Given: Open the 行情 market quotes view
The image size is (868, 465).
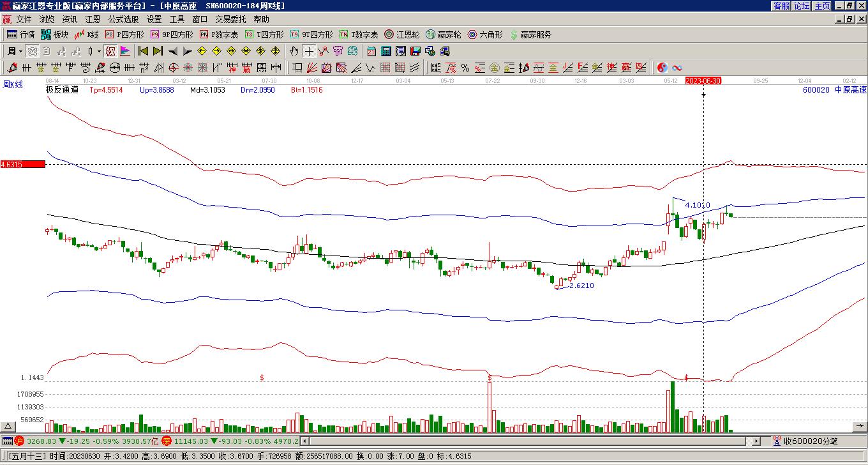Looking at the screenshot, I should tap(20, 34).
